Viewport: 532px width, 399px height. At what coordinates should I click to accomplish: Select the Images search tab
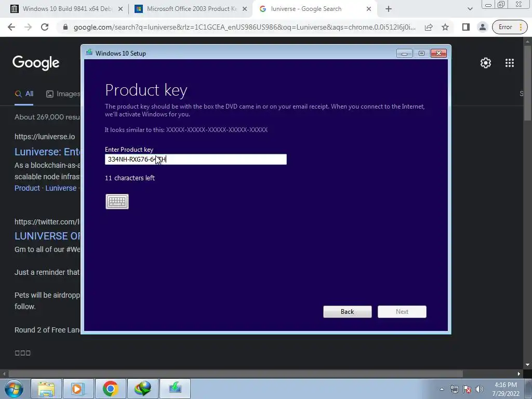point(63,94)
